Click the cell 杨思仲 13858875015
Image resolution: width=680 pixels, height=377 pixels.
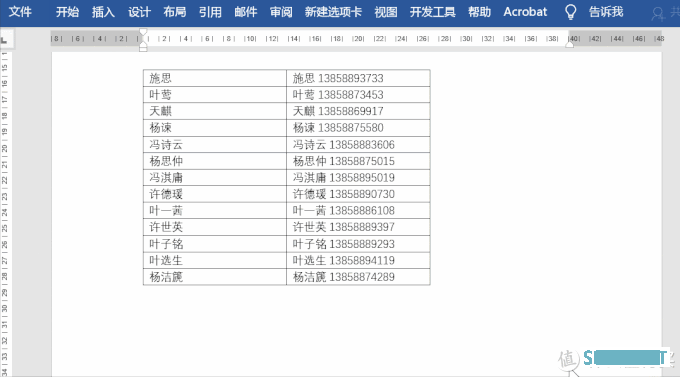point(358,161)
